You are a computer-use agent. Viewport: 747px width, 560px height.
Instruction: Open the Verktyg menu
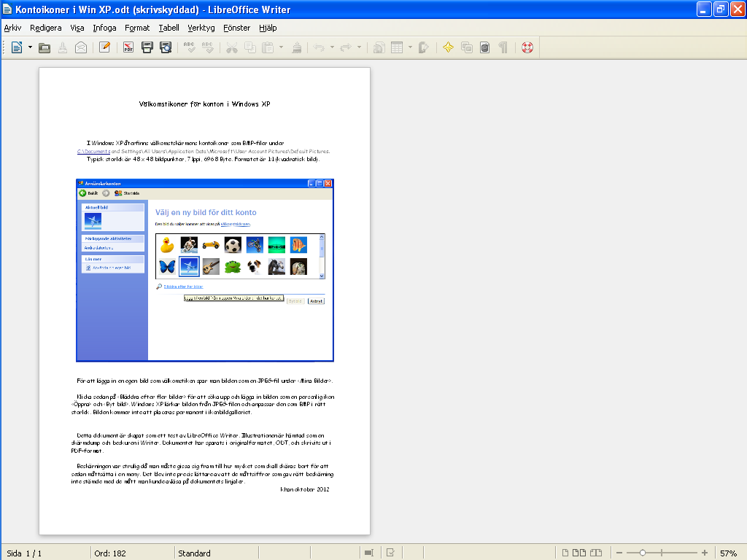[x=201, y=28]
